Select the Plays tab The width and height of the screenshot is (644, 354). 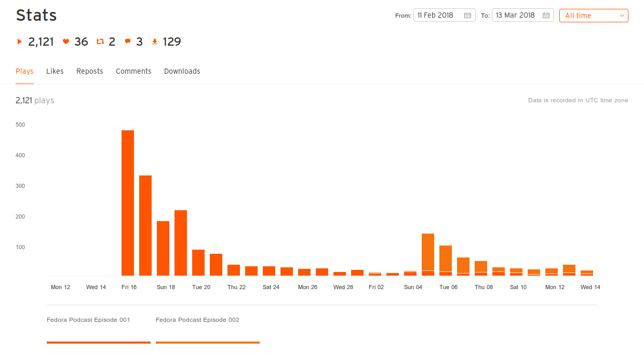point(24,71)
